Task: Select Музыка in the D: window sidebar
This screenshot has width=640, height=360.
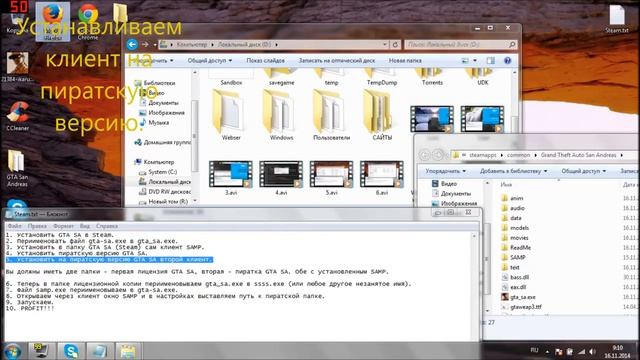Action: (x=154, y=122)
